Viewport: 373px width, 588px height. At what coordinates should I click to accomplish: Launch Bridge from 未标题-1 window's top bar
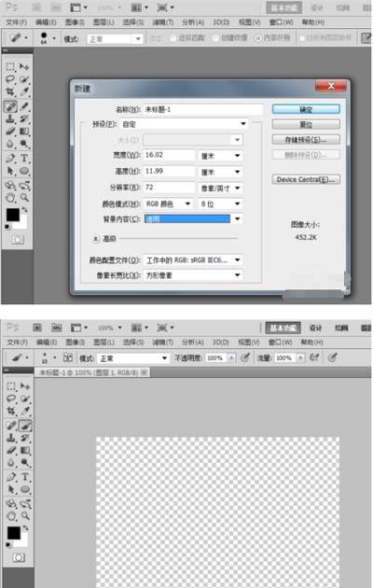coord(37,328)
